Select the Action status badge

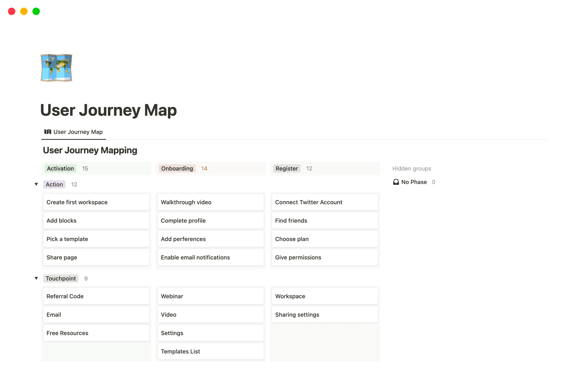click(x=54, y=184)
